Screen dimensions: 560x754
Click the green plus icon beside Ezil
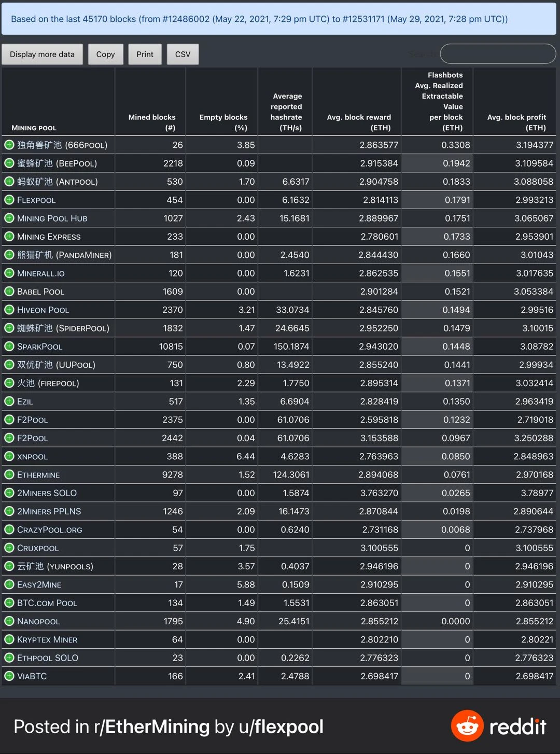(x=9, y=401)
